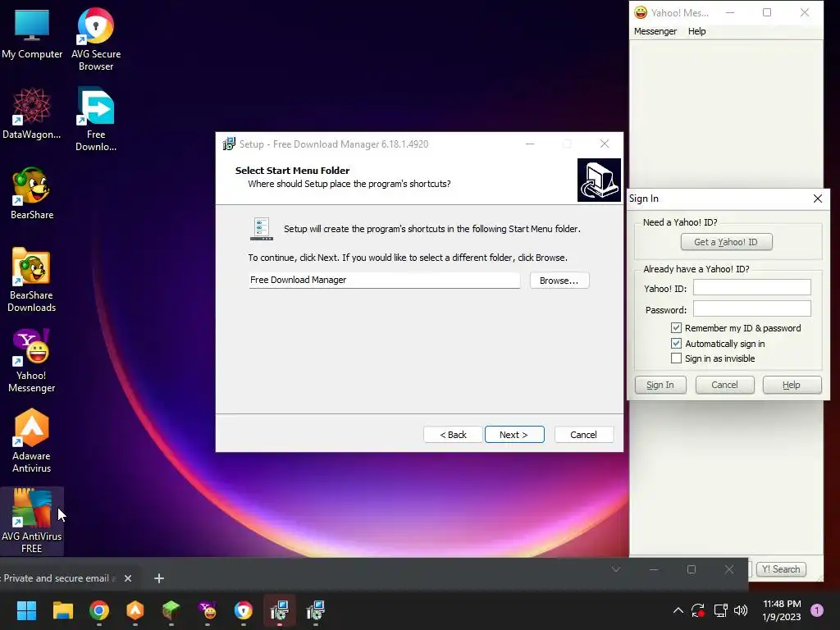Click Next in the setup wizard

point(514,435)
